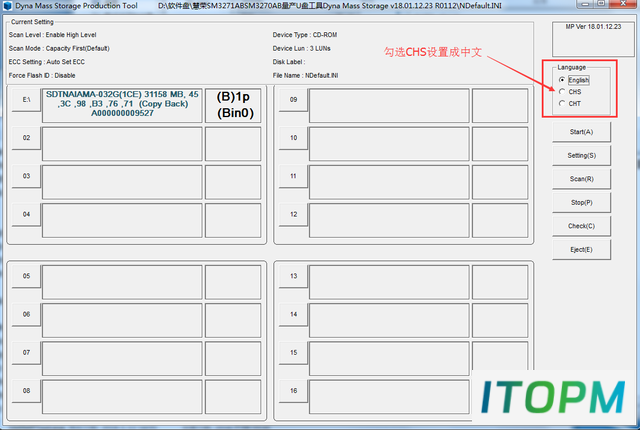
Task: Click the Stop(P) button
Action: tap(581, 202)
